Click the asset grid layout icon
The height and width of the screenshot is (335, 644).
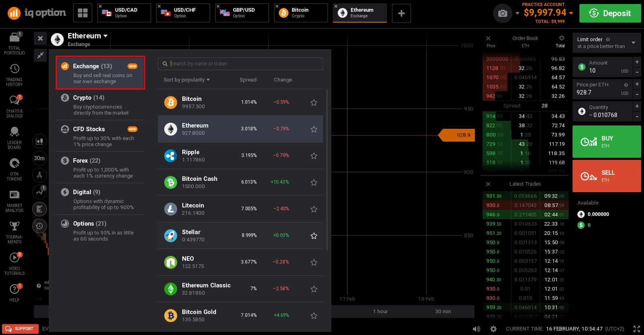(83, 13)
